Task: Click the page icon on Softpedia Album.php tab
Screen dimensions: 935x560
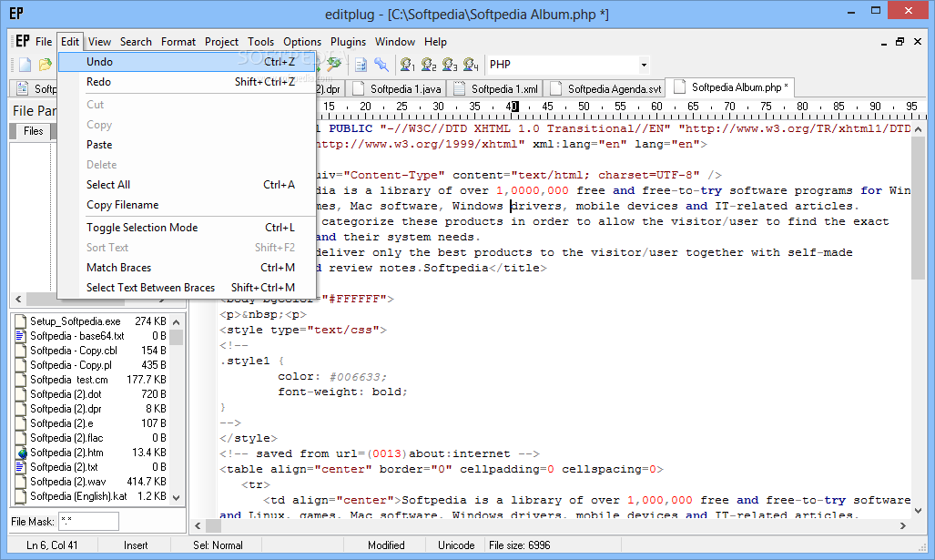Action: click(679, 87)
